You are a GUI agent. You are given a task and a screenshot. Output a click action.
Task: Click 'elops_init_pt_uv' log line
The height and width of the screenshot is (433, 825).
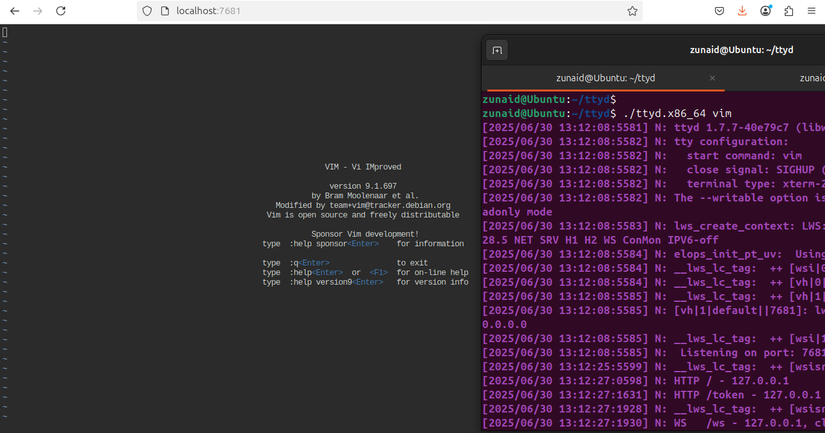(x=653, y=254)
